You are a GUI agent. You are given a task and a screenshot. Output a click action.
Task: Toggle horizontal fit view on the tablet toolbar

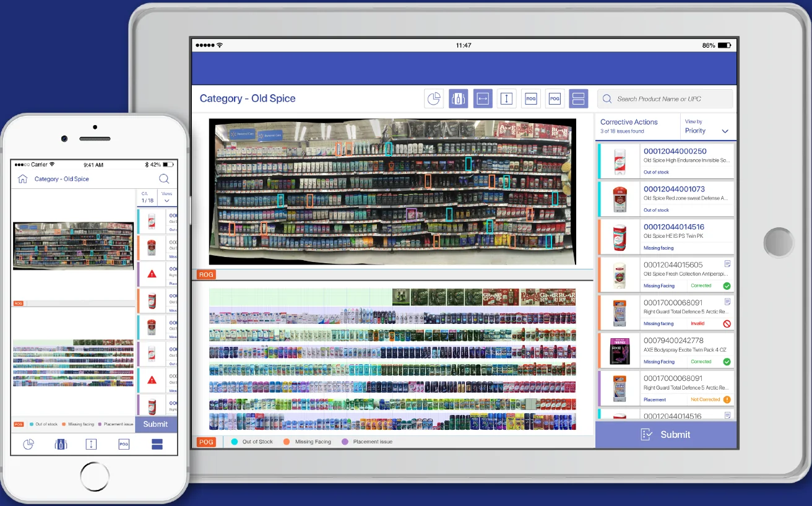[x=483, y=98]
